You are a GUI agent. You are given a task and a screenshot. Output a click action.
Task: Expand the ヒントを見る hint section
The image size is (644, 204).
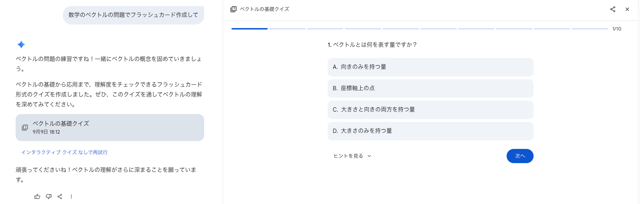click(352, 156)
